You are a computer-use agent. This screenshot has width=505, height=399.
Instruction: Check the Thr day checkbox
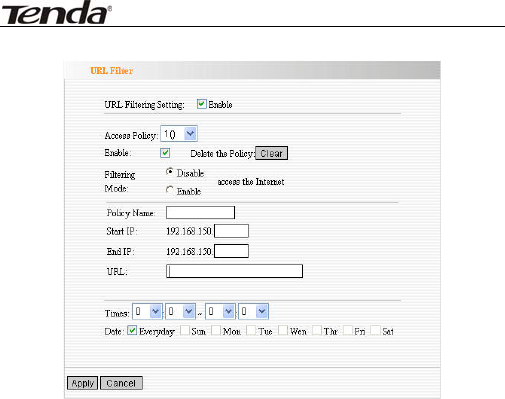(317, 330)
